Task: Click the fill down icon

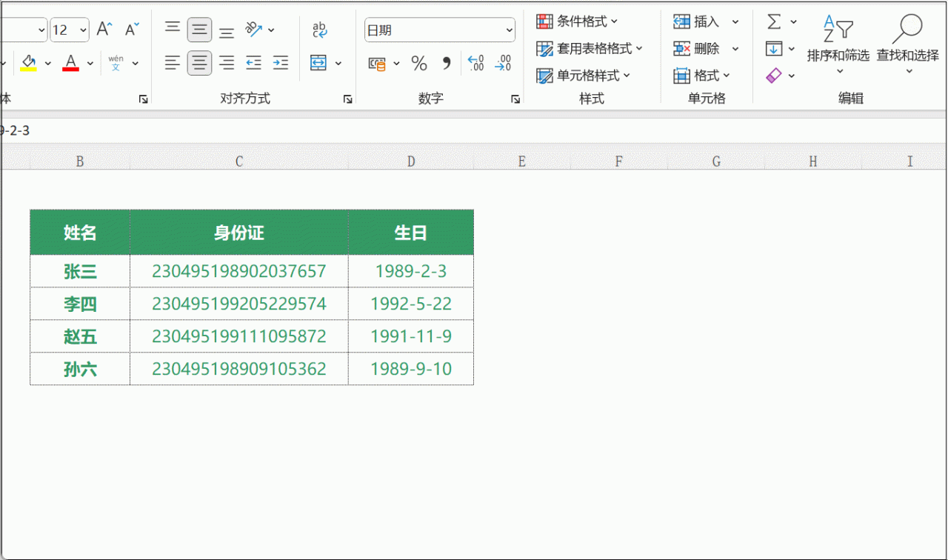Action: pyautogui.click(x=774, y=49)
